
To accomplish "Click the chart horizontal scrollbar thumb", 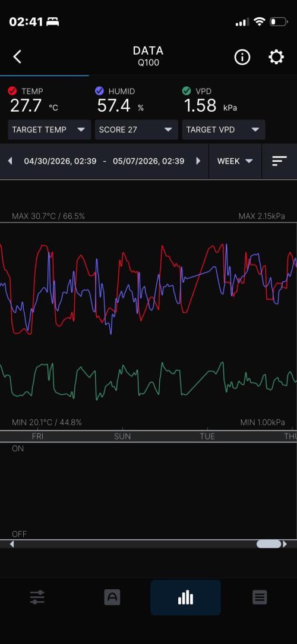I will [x=269, y=544].
